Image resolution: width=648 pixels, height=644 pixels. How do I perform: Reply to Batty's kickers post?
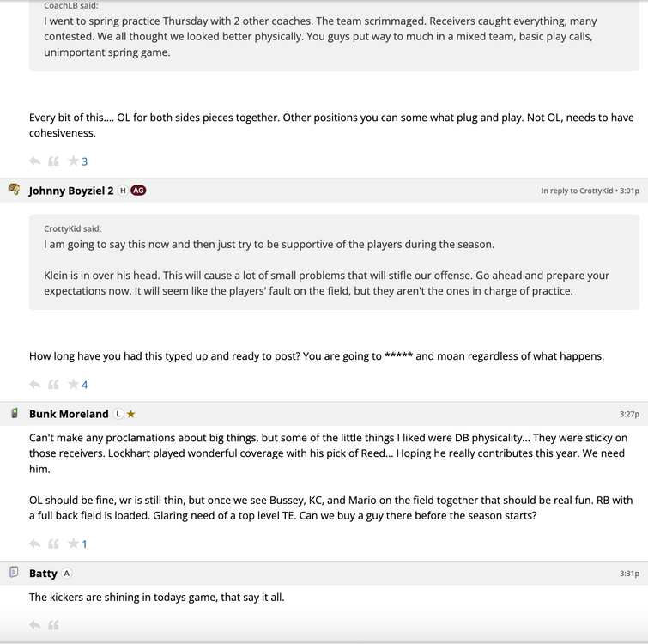34,625
